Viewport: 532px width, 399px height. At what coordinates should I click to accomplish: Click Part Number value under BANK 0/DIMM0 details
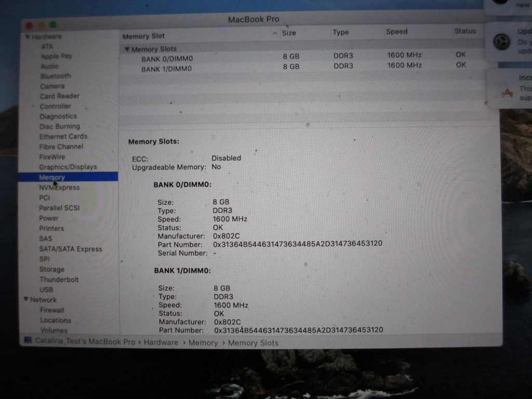pos(298,244)
